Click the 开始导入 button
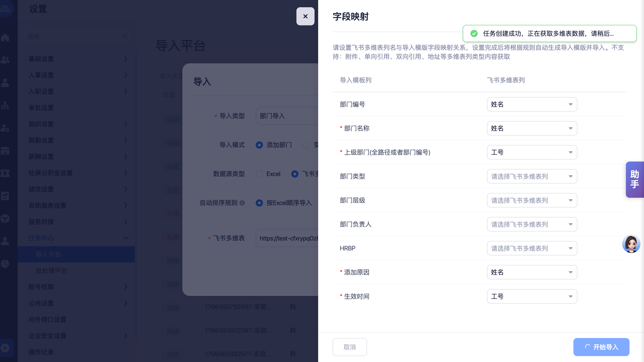 601,347
